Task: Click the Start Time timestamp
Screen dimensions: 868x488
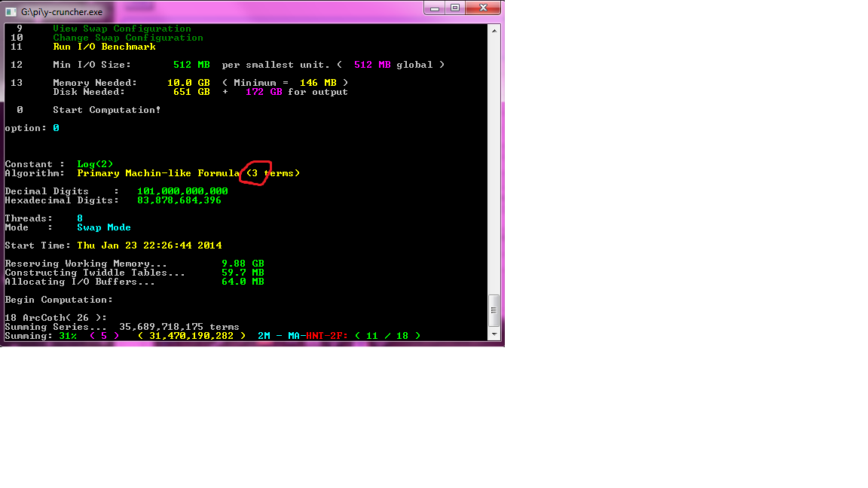Action: pos(149,246)
